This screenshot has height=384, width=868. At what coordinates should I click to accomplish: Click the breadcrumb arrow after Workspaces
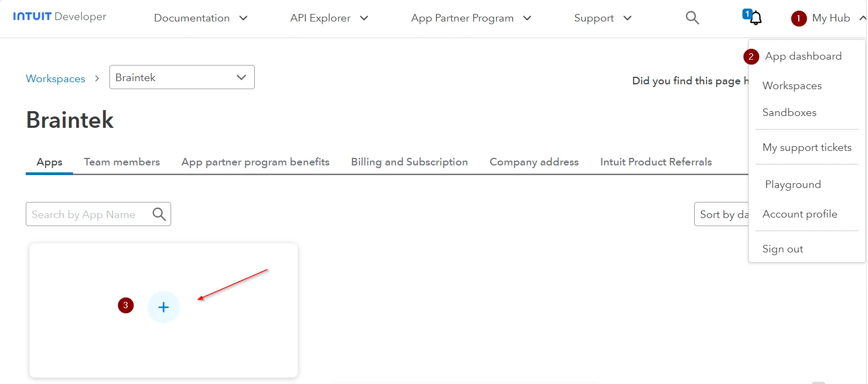[x=97, y=78]
